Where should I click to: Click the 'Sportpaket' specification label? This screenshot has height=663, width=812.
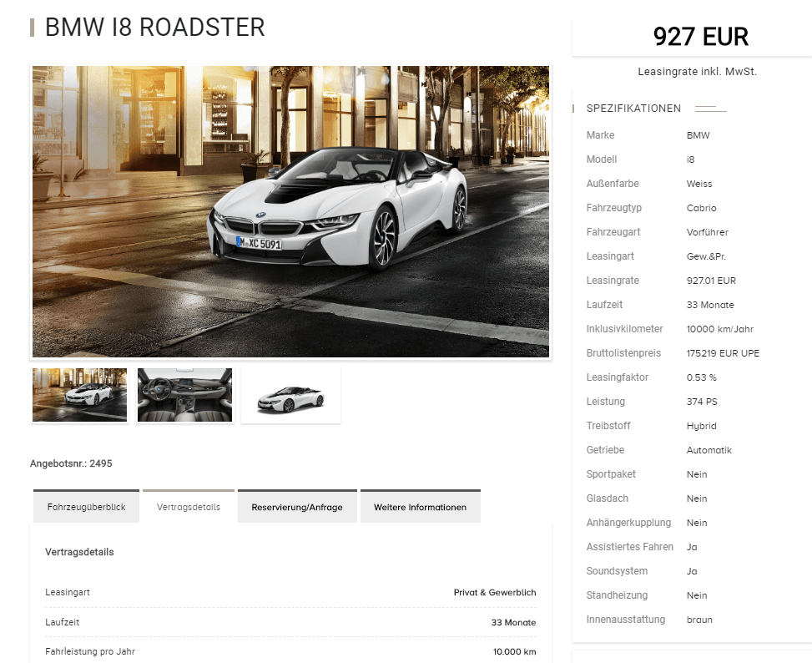[611, 474]
